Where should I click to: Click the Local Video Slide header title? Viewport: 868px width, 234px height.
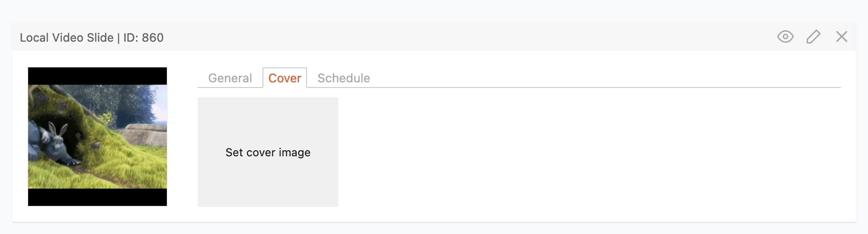91,37
